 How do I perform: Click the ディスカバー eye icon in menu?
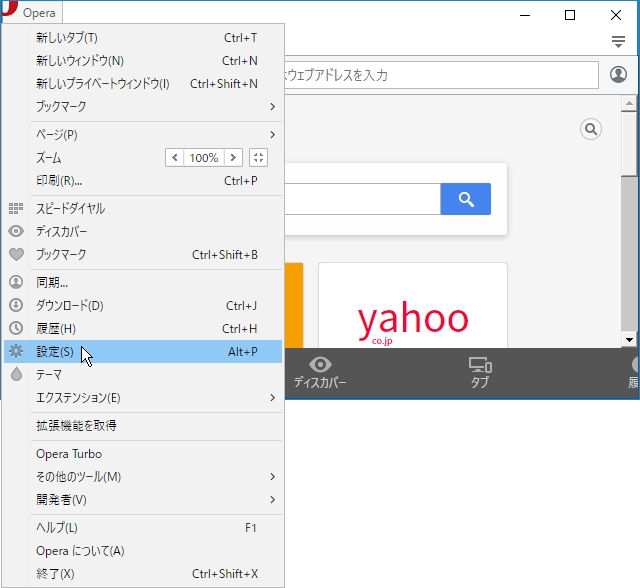point(16,231)
